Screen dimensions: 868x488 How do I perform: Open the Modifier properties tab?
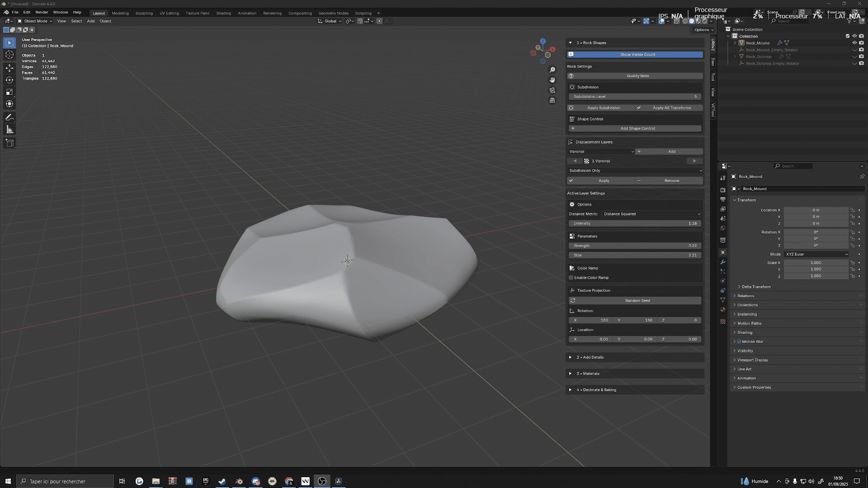point(723,262)
